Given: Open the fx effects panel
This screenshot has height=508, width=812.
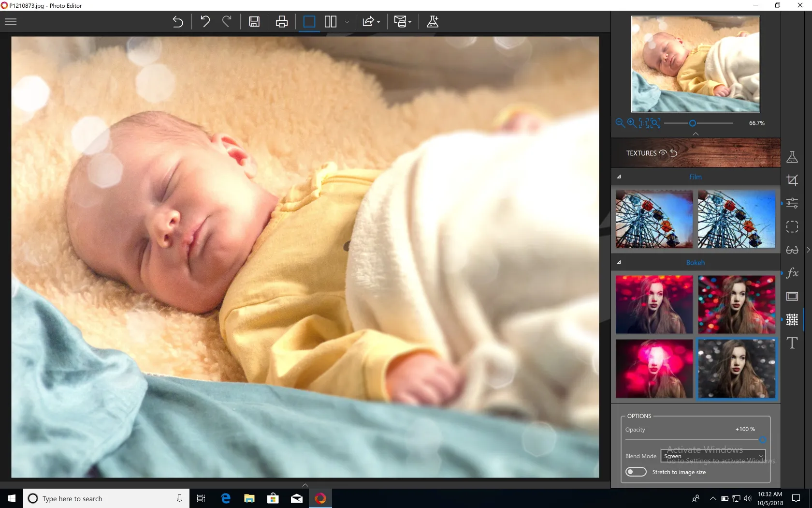Looking at the screenshot, I should (792, 273).
